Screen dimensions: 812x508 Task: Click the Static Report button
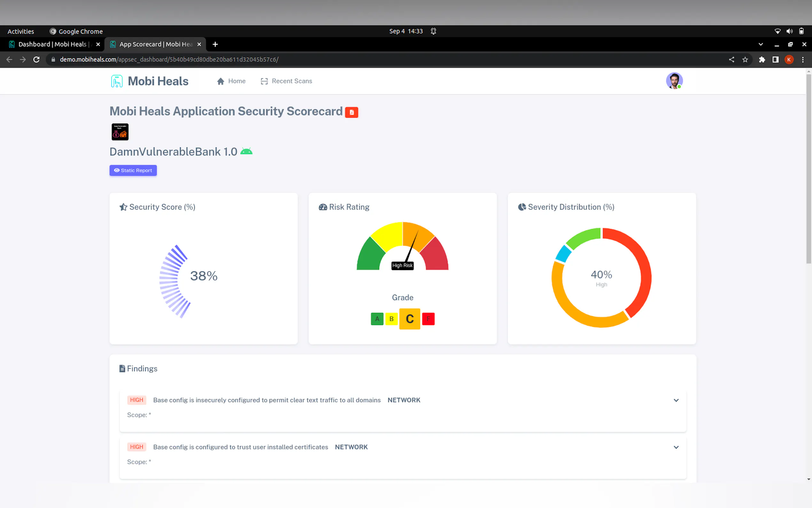pyautogui.click(x=133, y=170)
